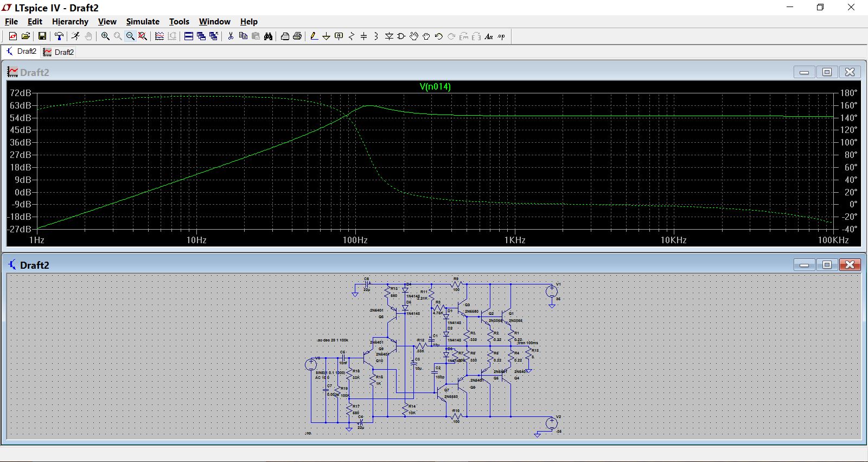Select the Place Diode tool
868x462 pixels.
pyautogui.click(x=389, y=36)
